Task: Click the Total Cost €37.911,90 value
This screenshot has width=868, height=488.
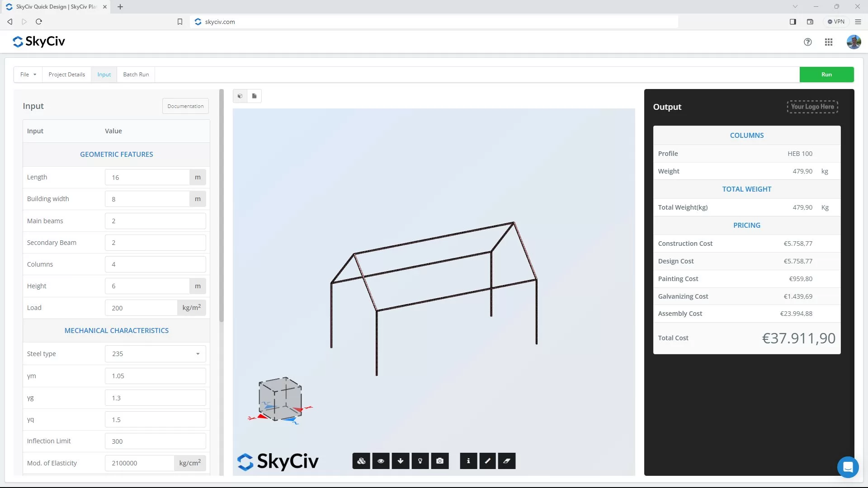Action: point(799,338)
